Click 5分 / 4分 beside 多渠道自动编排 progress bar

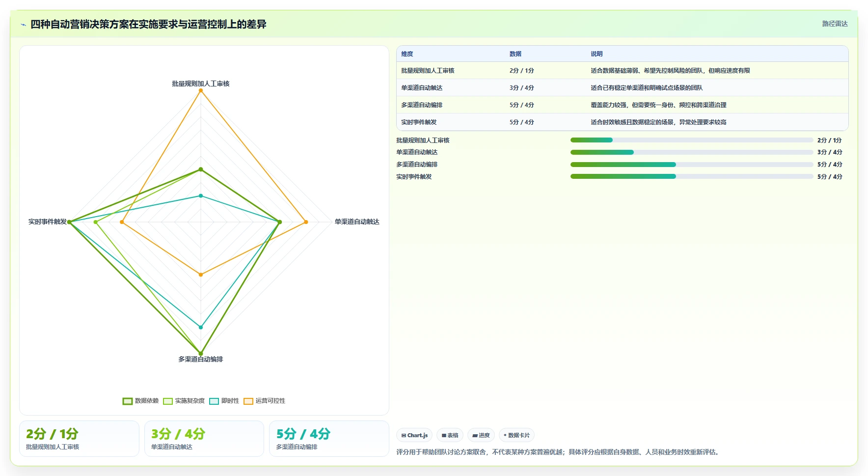click(x=830, y=165)
